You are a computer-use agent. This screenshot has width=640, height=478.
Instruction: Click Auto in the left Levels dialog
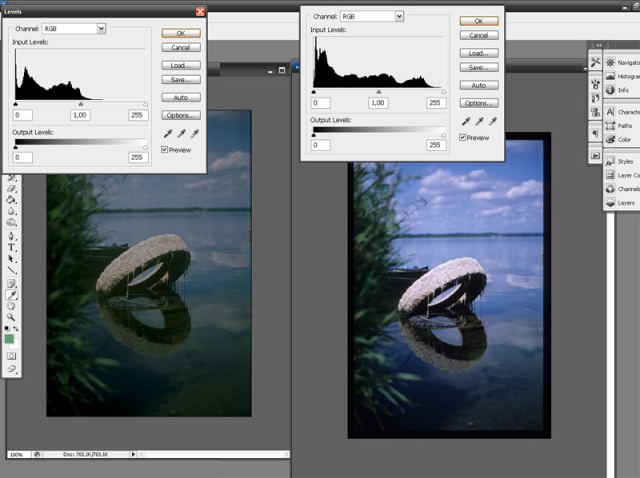pos(181,97)
